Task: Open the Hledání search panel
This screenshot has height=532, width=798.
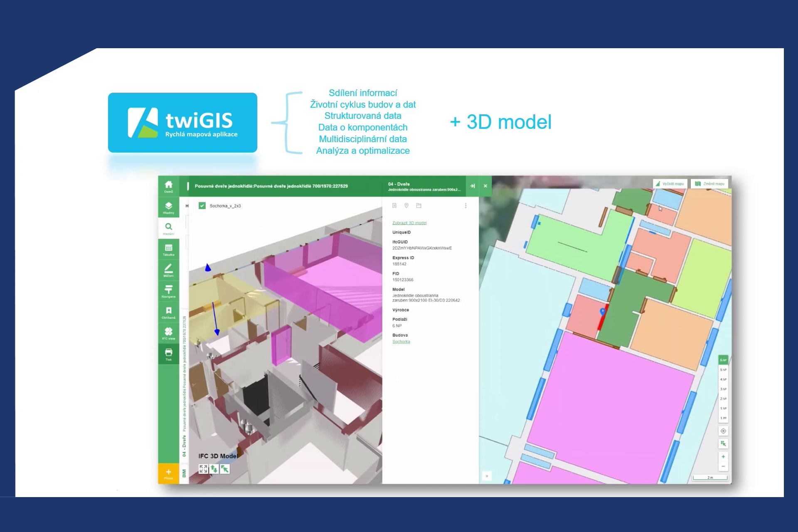Action: 168,228
